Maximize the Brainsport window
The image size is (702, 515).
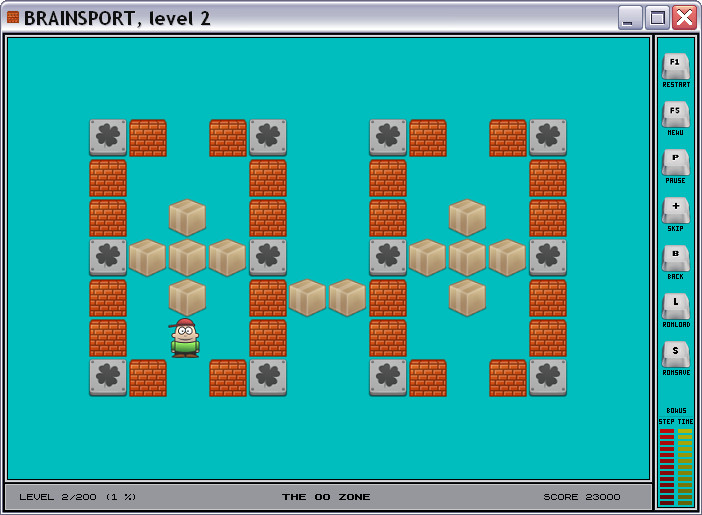(x=657, y=18)
